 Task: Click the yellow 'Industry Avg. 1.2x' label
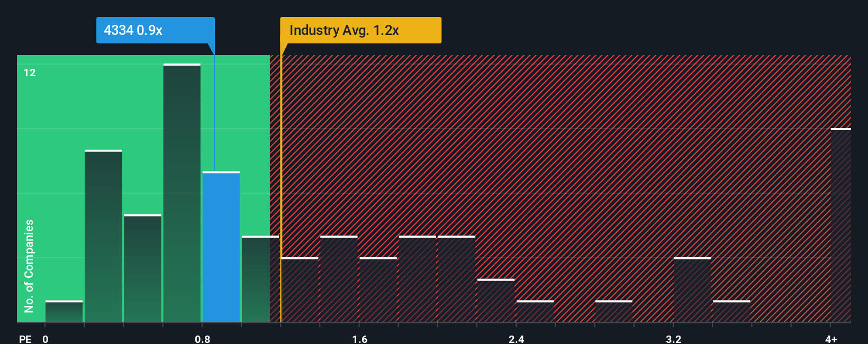coord(360,30)
